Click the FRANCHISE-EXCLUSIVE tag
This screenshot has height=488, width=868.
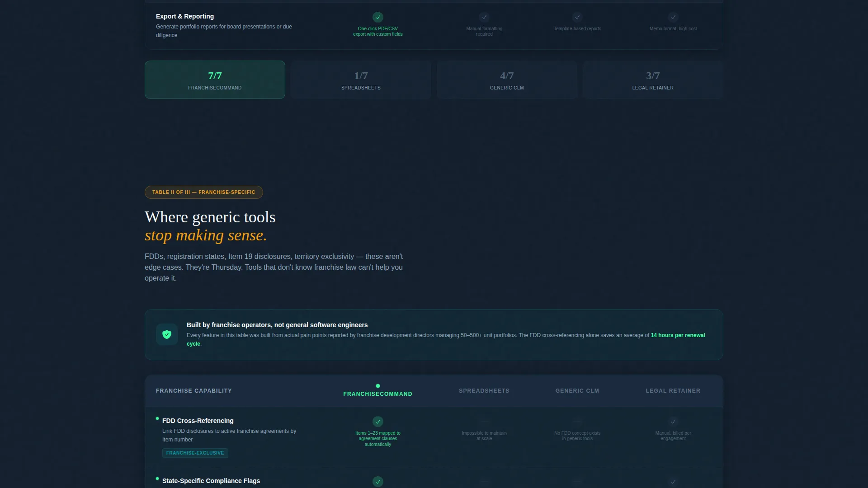point(195,453)
